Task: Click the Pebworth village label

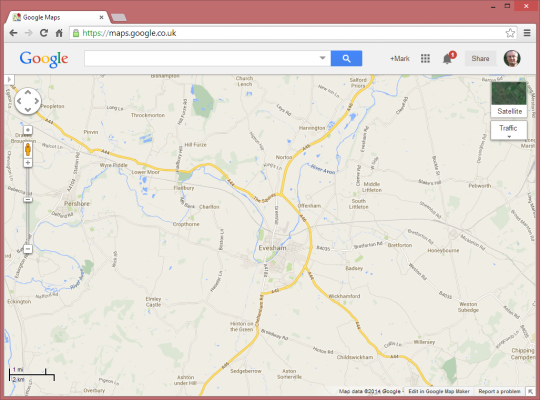Action: pos(480,186)
